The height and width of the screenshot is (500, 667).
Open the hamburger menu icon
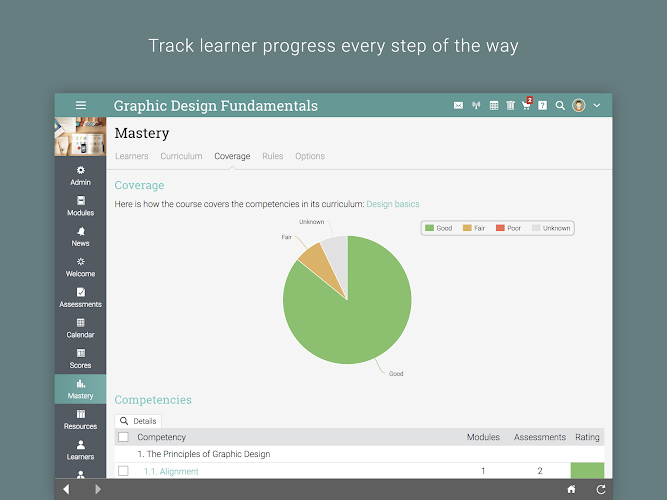coord(81,105)
